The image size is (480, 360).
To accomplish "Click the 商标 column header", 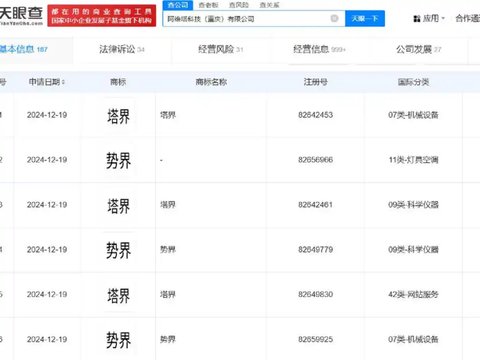I will 118,82.
